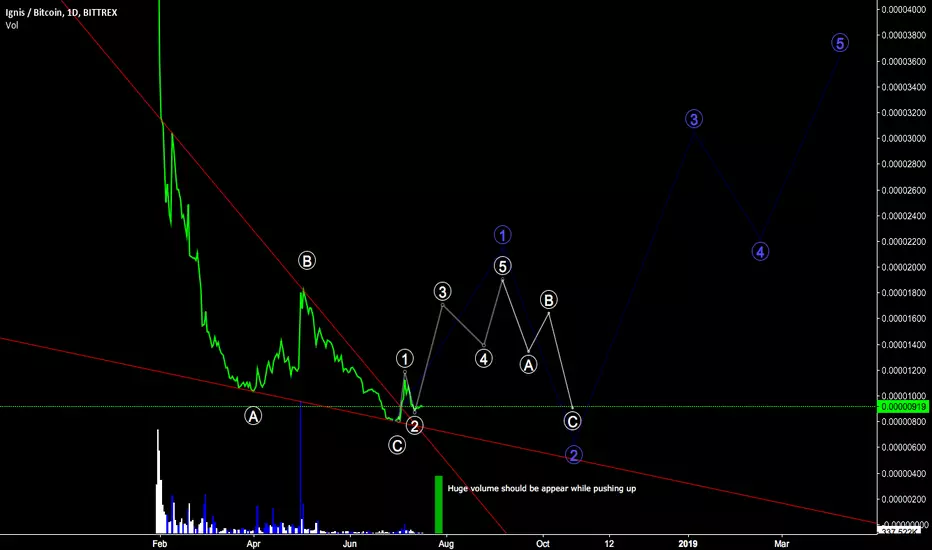Select the blue circled wave 1 label
Image resolution: width=932 pixels, height=550 pixels.
pos(502,235)
